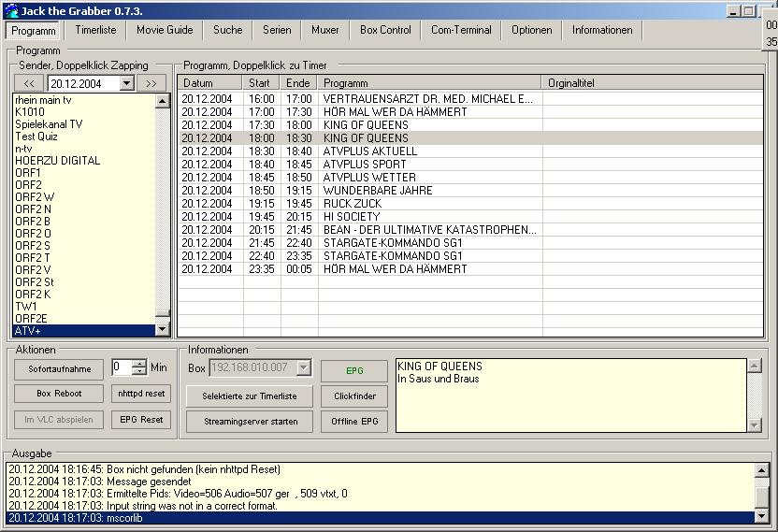This screenshot has width=778, height=532.
Task: Sort by the Programm column header
Action: (430, 83)
